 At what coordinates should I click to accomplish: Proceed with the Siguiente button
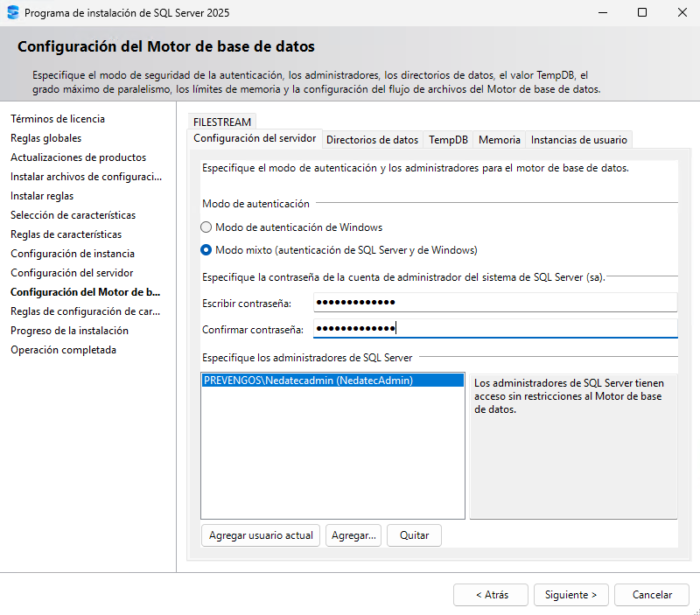571,595
